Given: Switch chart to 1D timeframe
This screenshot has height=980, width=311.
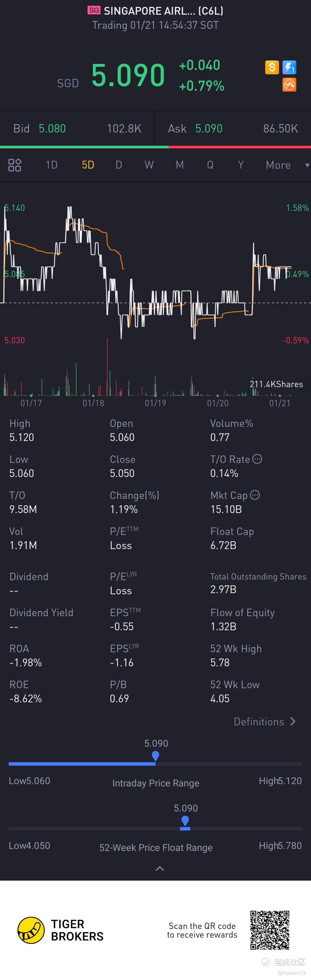Looking at the screenshot, I should [51, 165].
